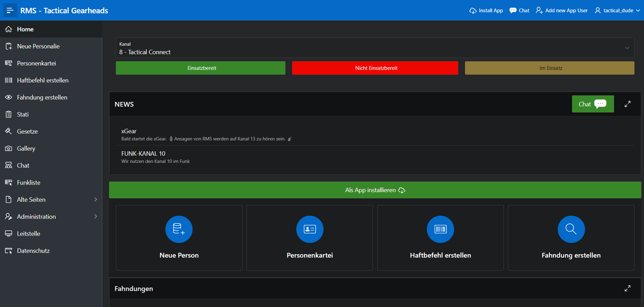Click the Install App cloud icon

click(473, 11)
